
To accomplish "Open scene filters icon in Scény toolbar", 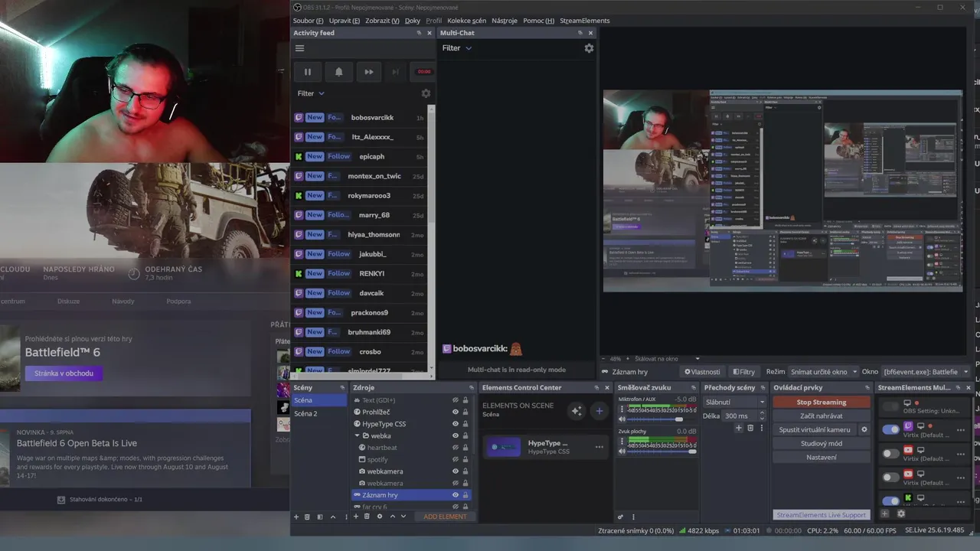I will click(x=320, y=517).
